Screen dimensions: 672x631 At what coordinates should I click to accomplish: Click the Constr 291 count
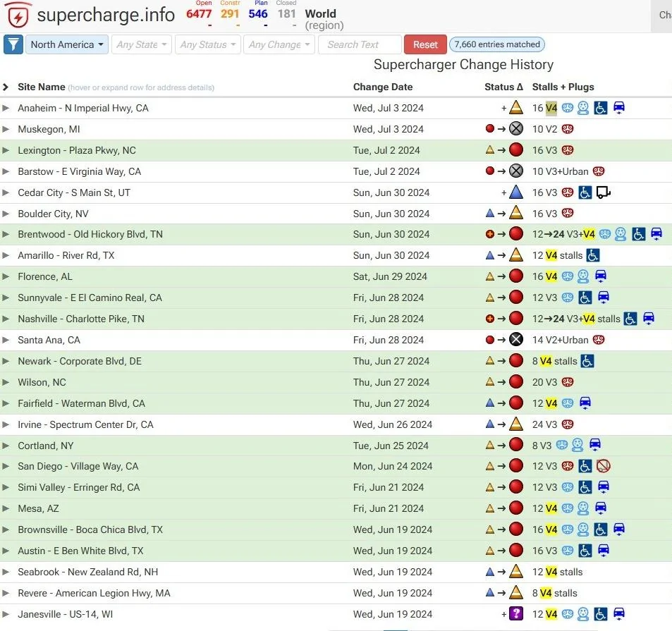tap(230, 13)
